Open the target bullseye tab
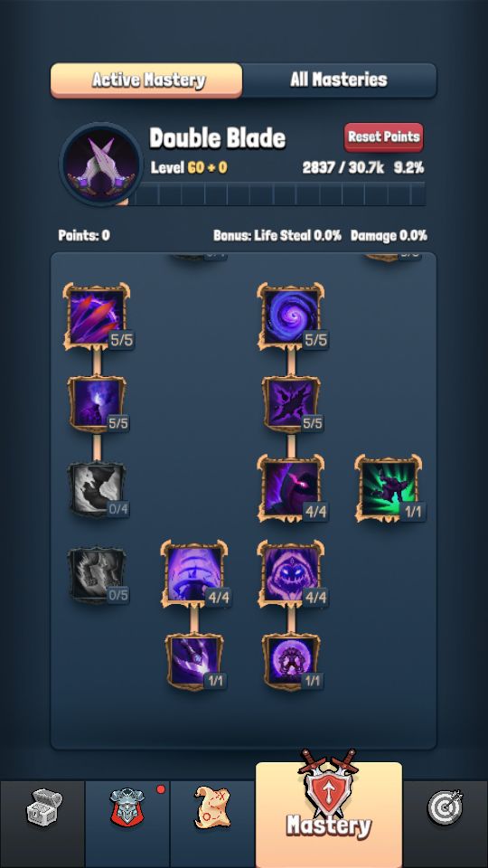 (x=446, y=808)
